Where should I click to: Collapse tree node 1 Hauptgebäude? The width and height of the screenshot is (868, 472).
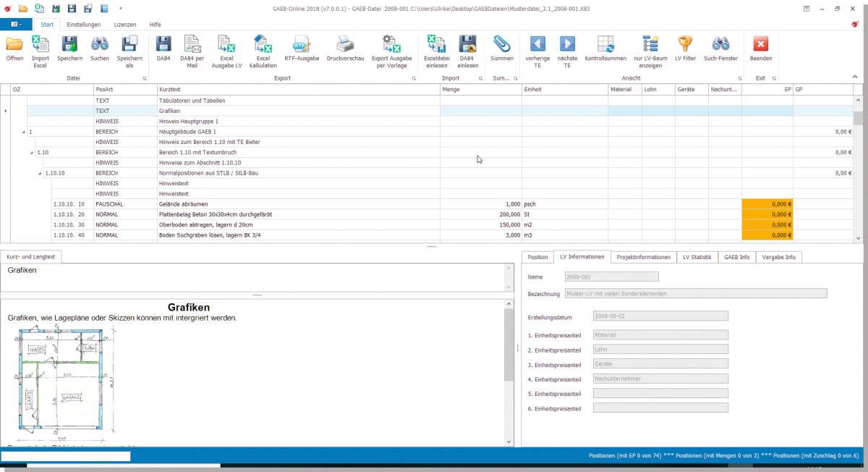click(22, 132)
